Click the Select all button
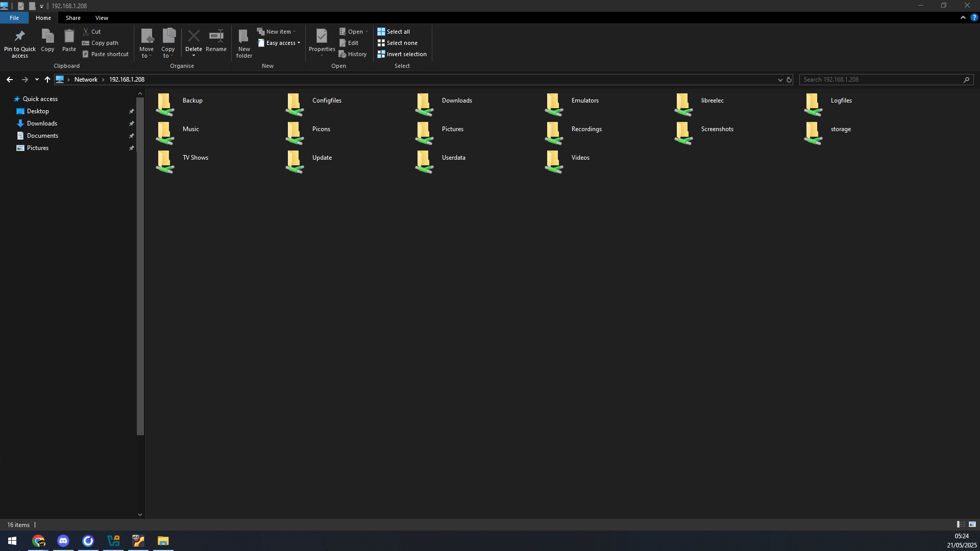 [x=394, y=32]
